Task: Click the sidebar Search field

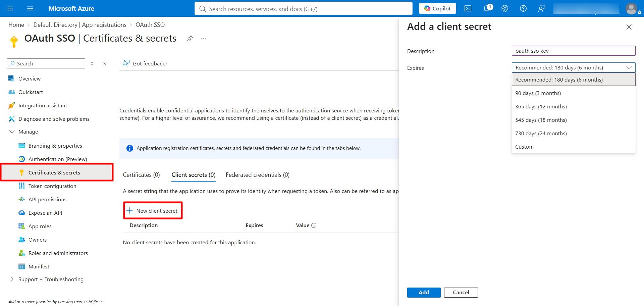Action: 46,63
